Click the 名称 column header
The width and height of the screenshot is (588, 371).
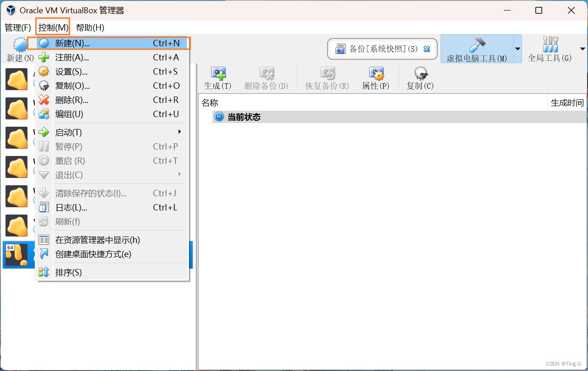373,103
